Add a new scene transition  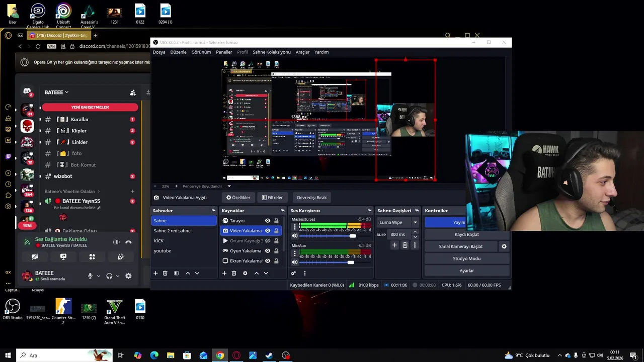click(x=394, y=245)
